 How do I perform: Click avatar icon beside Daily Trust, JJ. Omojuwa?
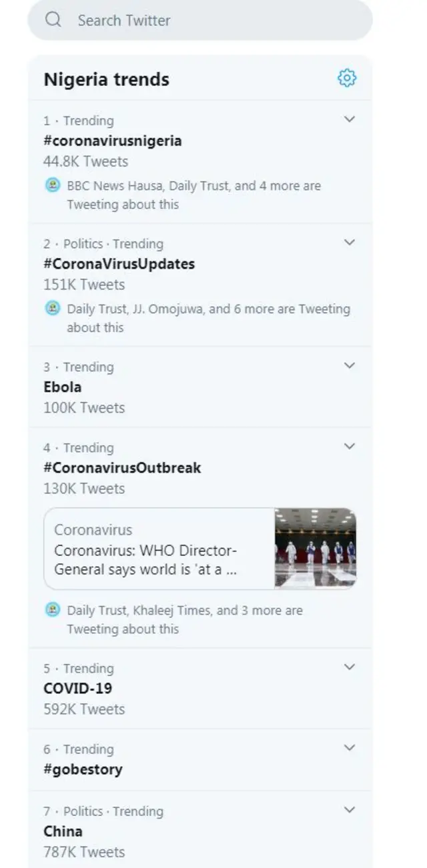(x=53, y=309)
